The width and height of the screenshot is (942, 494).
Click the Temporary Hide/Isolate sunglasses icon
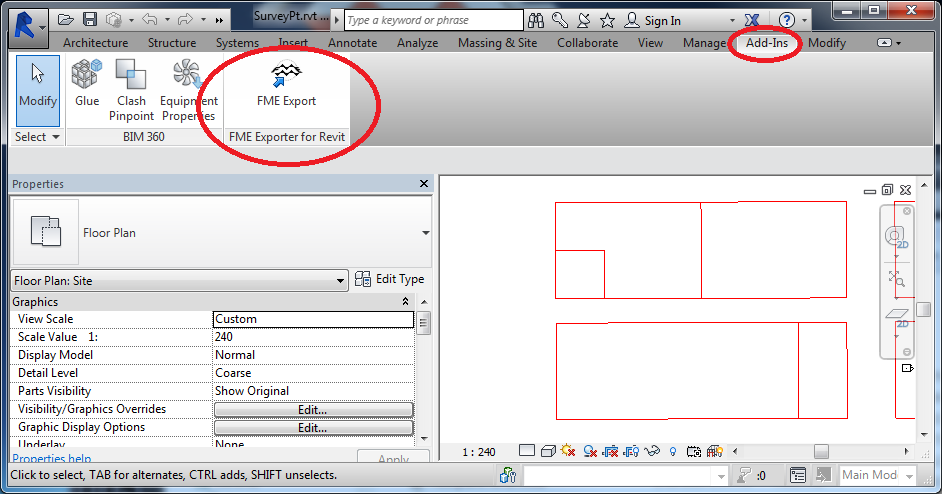point(652,451)
